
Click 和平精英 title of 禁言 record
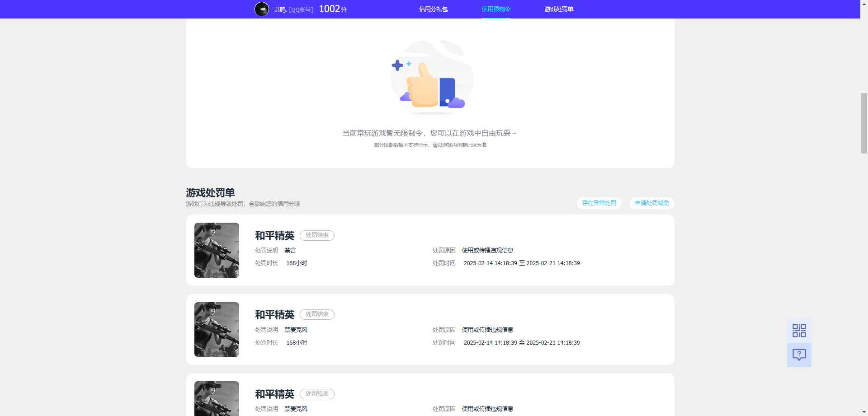[274, 236]
